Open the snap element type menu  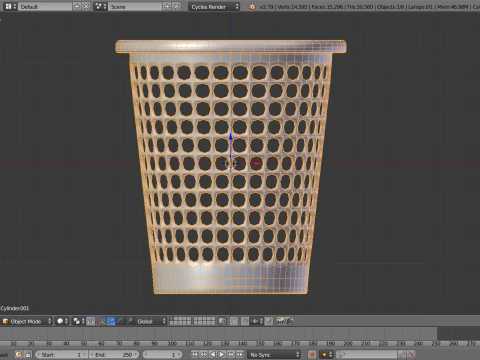point(257,321)
